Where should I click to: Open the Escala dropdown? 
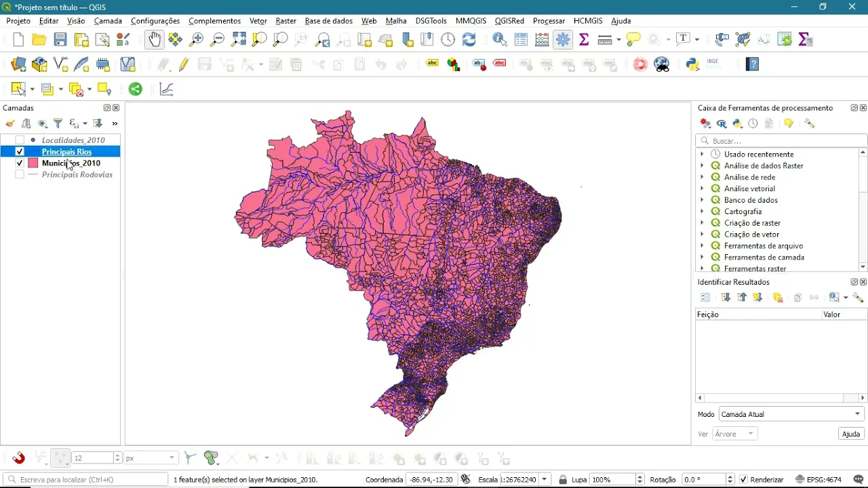(545, 480)
